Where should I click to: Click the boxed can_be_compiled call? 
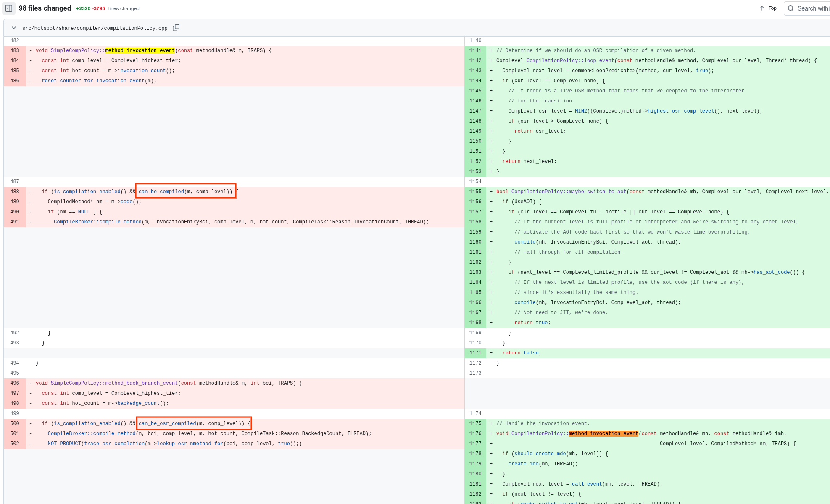coord(185,192)
